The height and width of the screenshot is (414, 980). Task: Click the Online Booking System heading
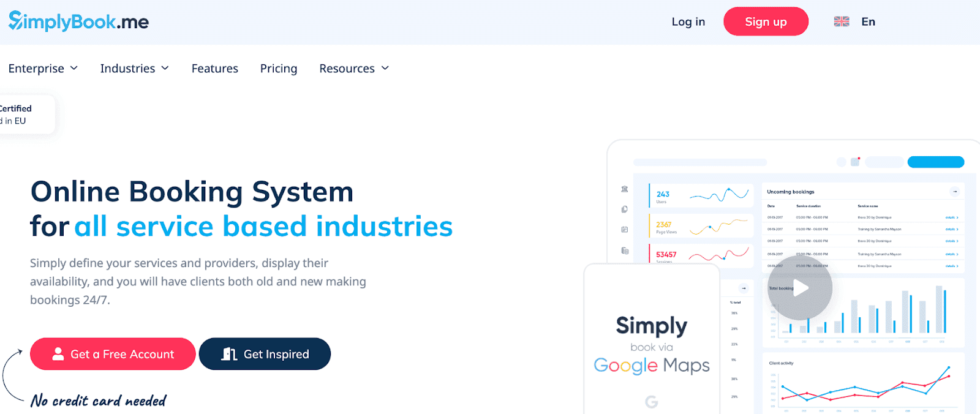tap(192, 192)
